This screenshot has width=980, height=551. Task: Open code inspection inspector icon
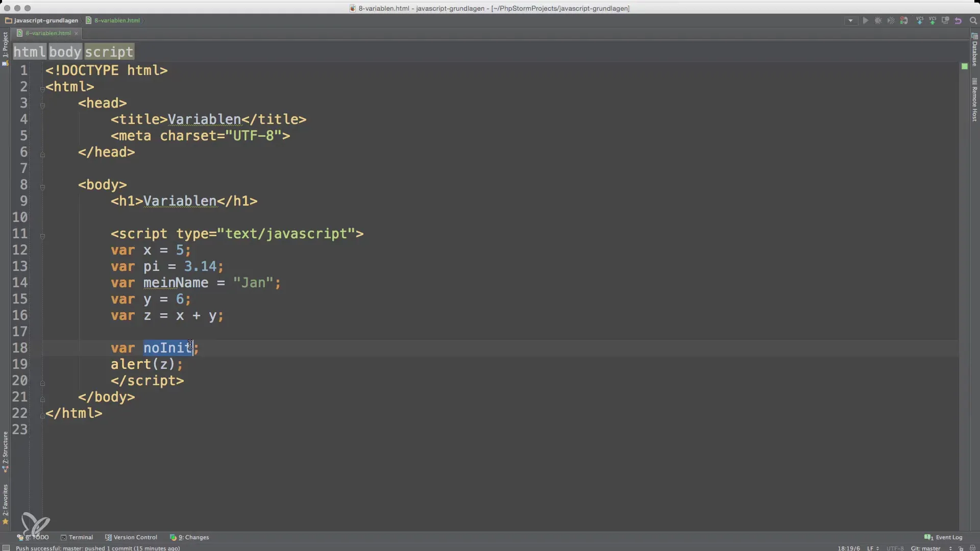pyautogui.click(x=972, y=548)
